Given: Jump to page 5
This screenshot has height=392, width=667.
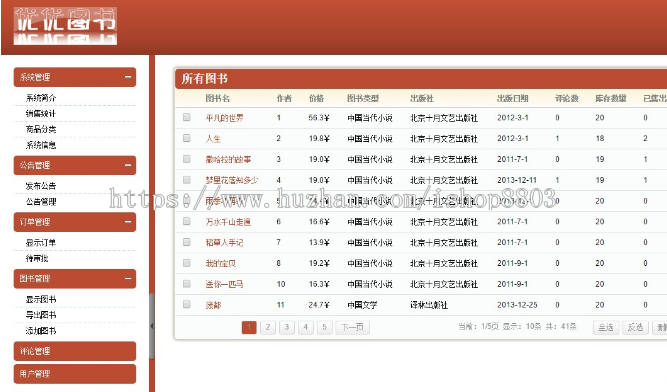Looking at the screenshot, I should [324, 327].
